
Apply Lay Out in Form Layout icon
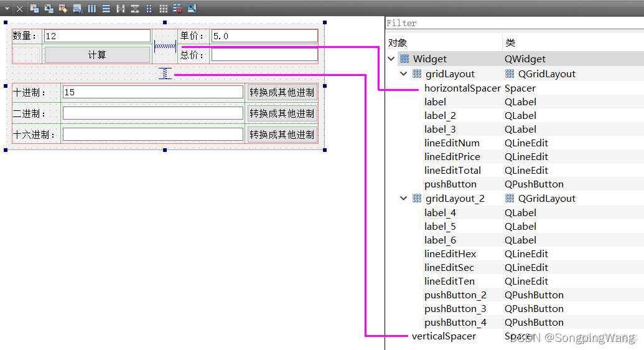(x=149, y=8)
